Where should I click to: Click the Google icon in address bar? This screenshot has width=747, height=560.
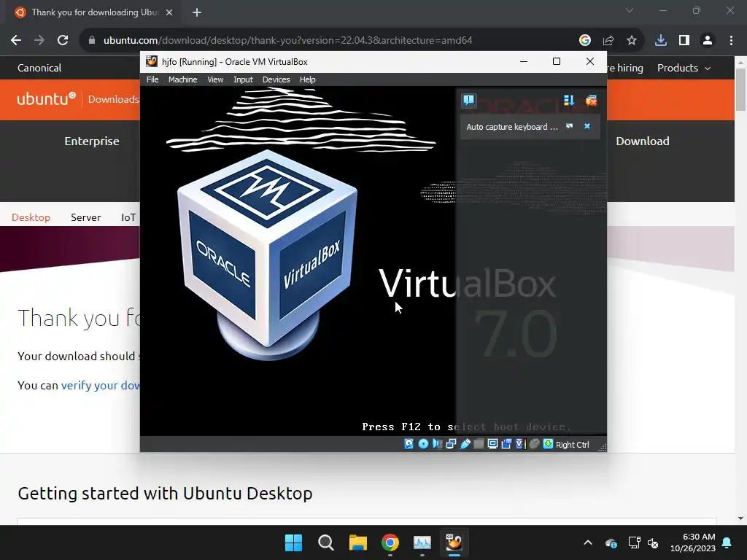[585, 40]
